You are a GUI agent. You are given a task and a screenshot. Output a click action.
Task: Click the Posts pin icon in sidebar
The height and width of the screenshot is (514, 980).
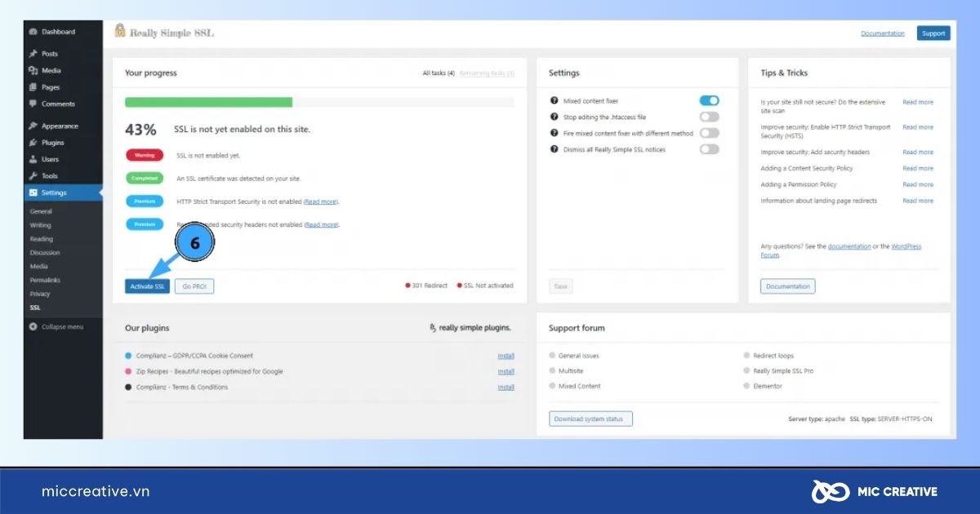(x=33, y=54)
